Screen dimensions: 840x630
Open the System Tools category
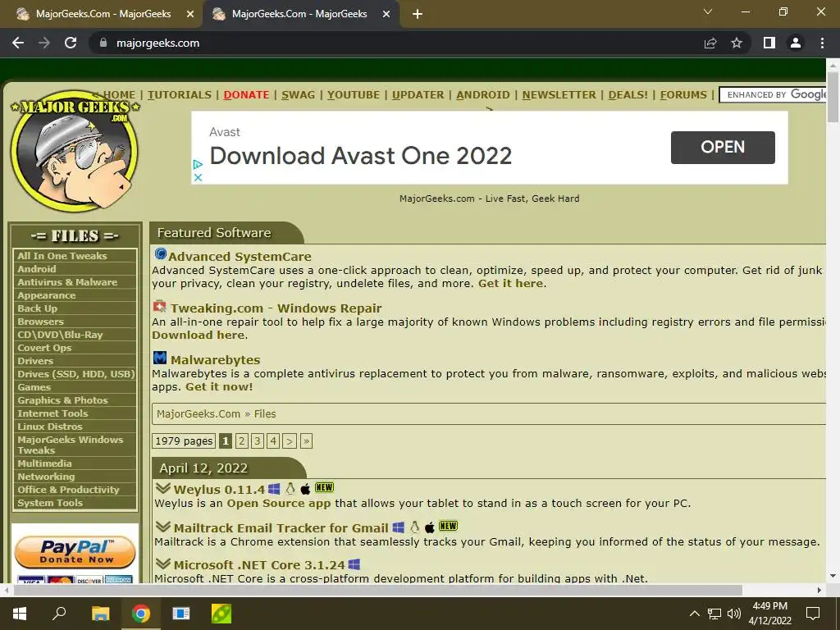coord(75,503)
